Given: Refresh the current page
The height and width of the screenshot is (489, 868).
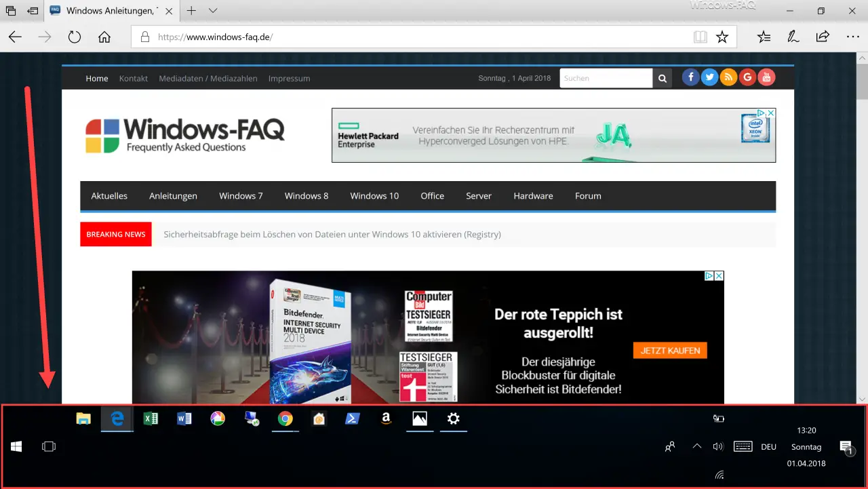Looking at the screenshot, I should pos(75,37).
